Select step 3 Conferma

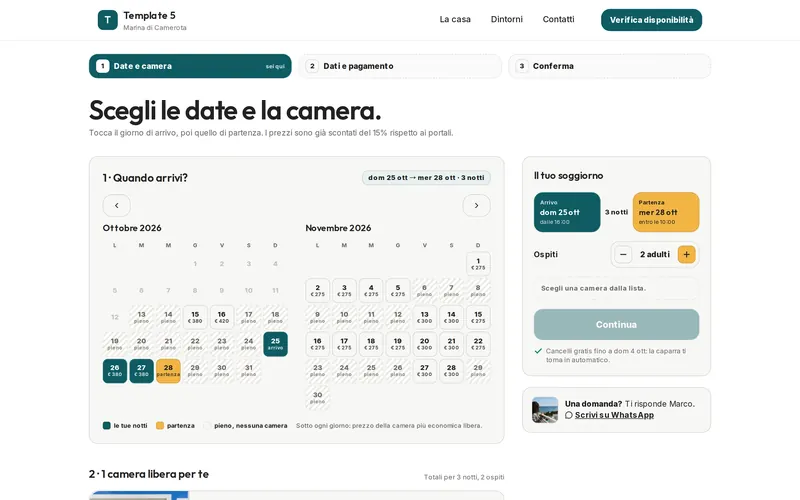[x=610, y=66]
